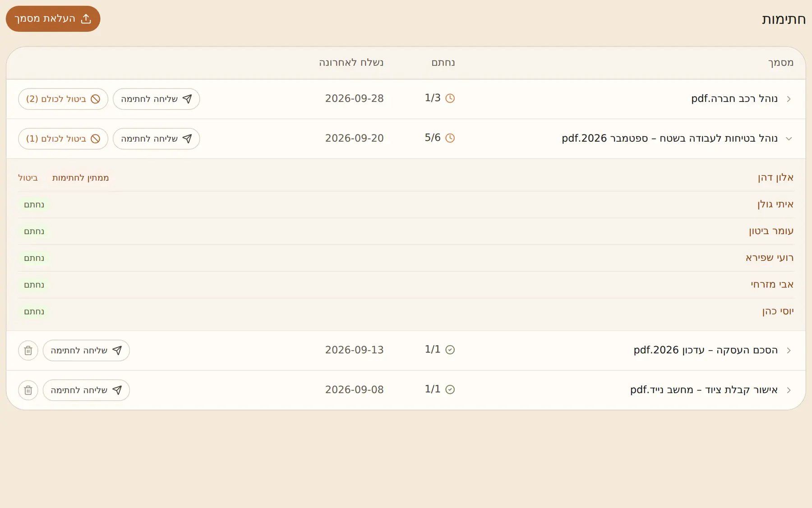Click the העלאת מסמך upload button

pos(53,18)
